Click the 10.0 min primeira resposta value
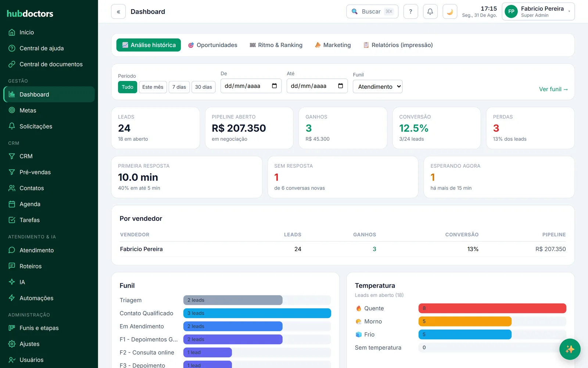The image size is (588, 368). tap(138, 177)
